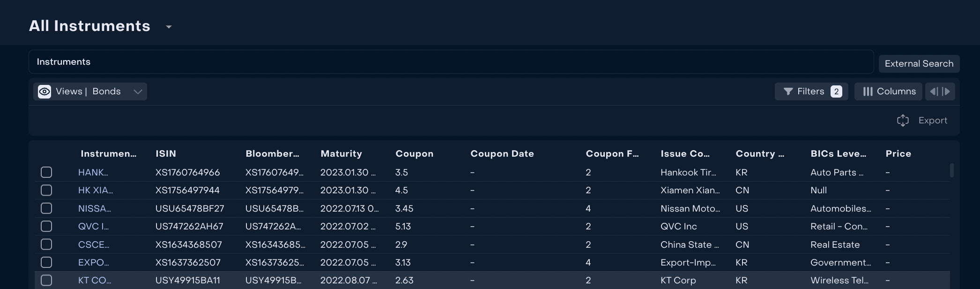The image size is (980, 289).
Task: Click the table's vertical scrollbar thumb
Action: (x=951, y=170)
